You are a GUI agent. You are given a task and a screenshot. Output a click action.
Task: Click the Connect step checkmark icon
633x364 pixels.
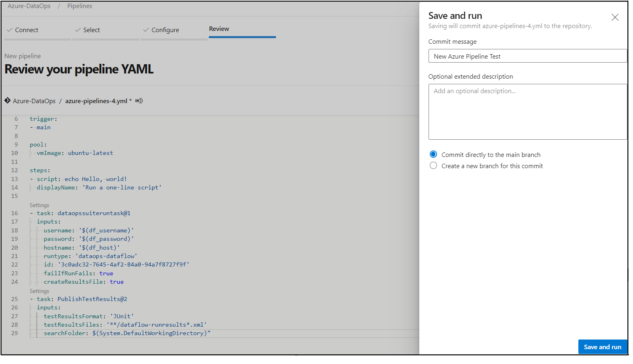tap(10, 30)
